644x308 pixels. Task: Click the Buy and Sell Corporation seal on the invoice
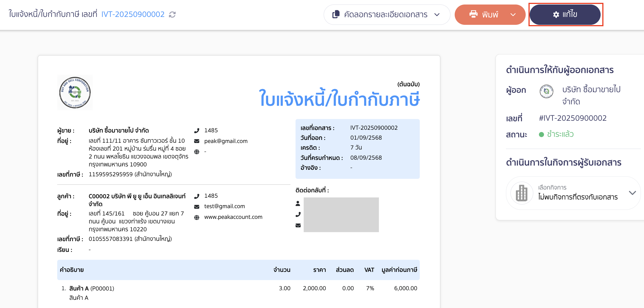(x=75, y=92)
